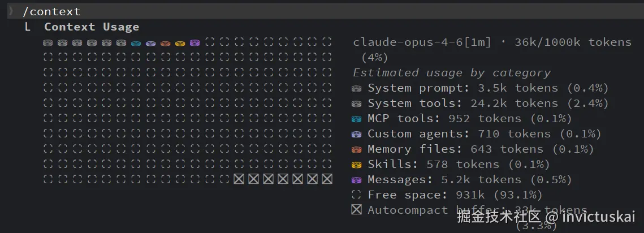Screen dimensions: 644x233
Task: Click the lavender Custom agents legend icon
Action: click(x=357, y=134)
